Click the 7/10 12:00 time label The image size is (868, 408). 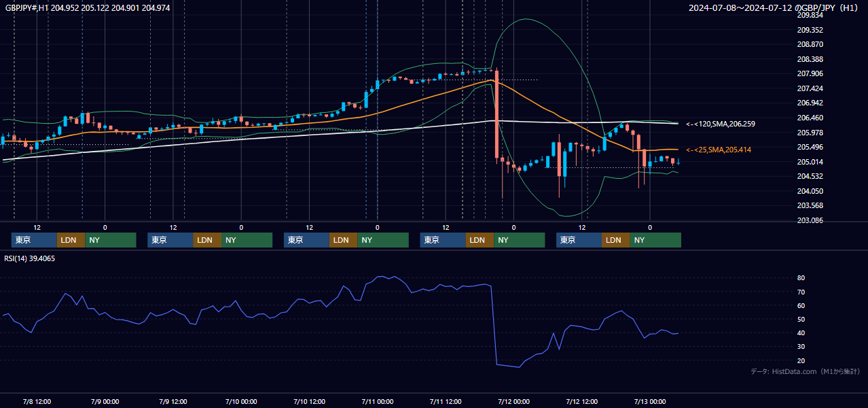(309, 401)
